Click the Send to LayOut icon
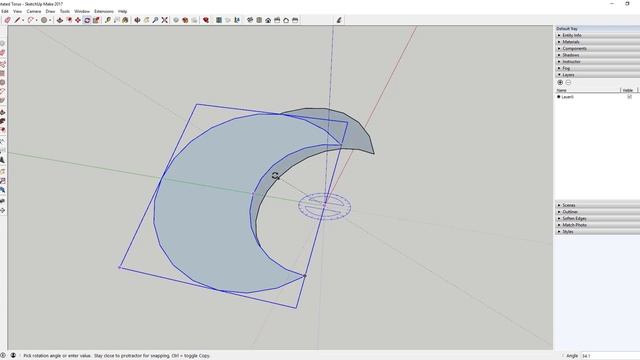 coord(194,20)
